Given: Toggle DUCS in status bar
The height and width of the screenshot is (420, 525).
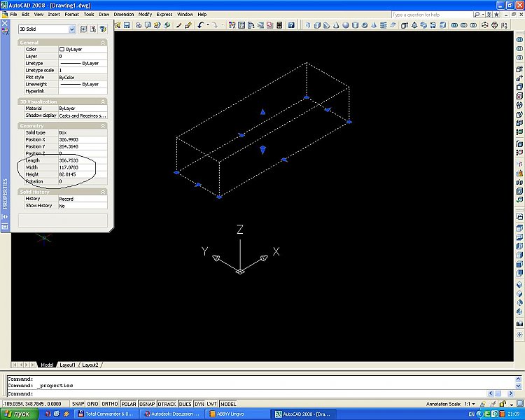Looking at the screenshot, I should click(x=185, y=404).
